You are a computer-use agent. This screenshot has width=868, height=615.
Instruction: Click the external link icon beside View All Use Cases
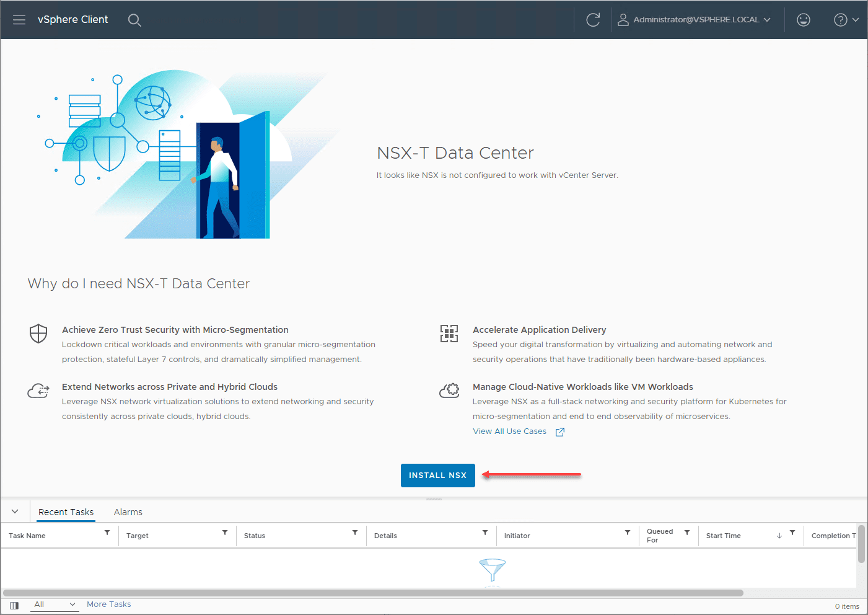[560, 432]
